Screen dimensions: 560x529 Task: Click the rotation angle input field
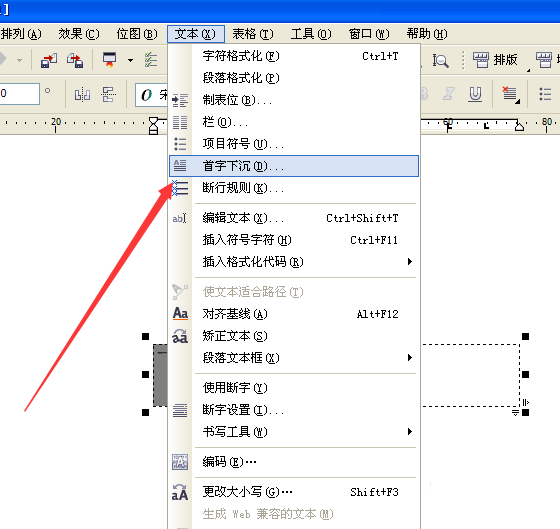19,94
